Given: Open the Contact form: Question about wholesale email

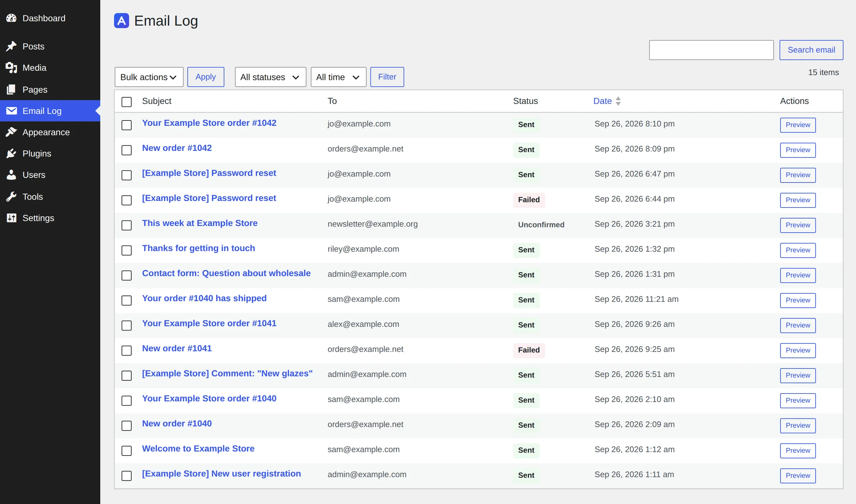Looking at the screenshot, I should (226, 273).
